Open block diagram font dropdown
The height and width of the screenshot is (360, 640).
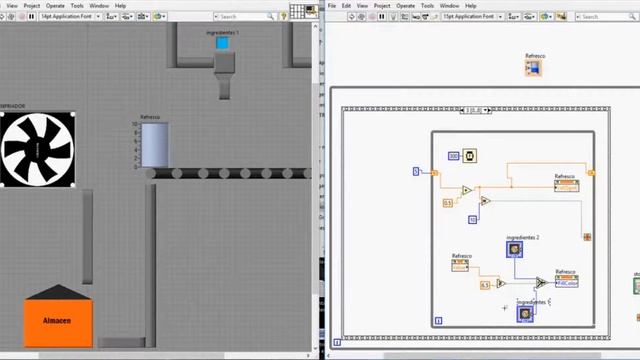(473, 17)
